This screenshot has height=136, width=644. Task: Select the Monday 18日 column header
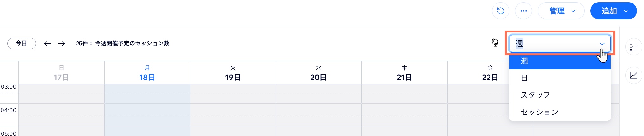(147, 73)
